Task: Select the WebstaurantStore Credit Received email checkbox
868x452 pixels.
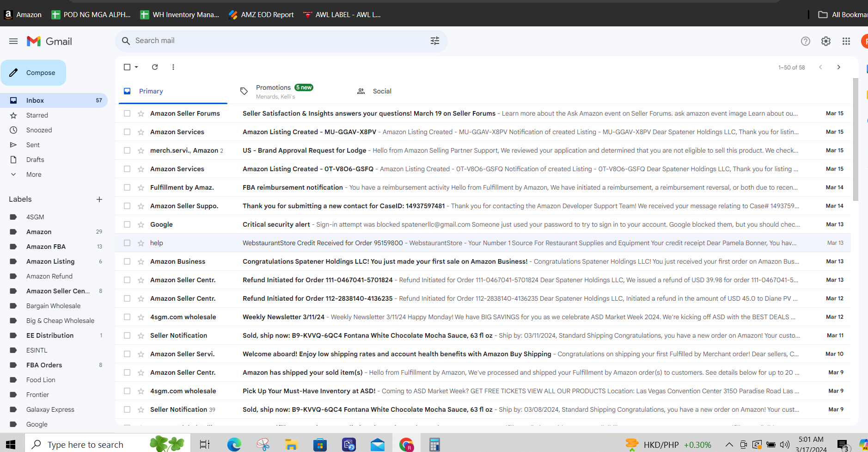Action: 127,243
